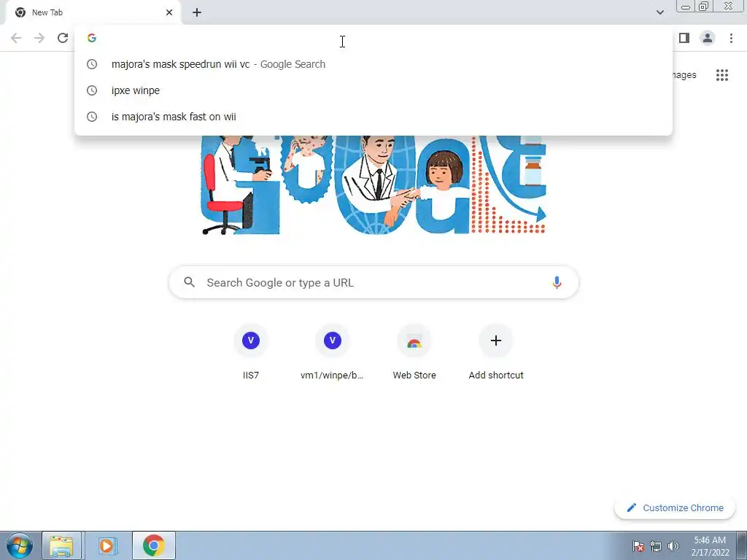The width and height of the screenshot is (747, 560).
Task: Open the Google apps grid
Action: coord(721,75)
